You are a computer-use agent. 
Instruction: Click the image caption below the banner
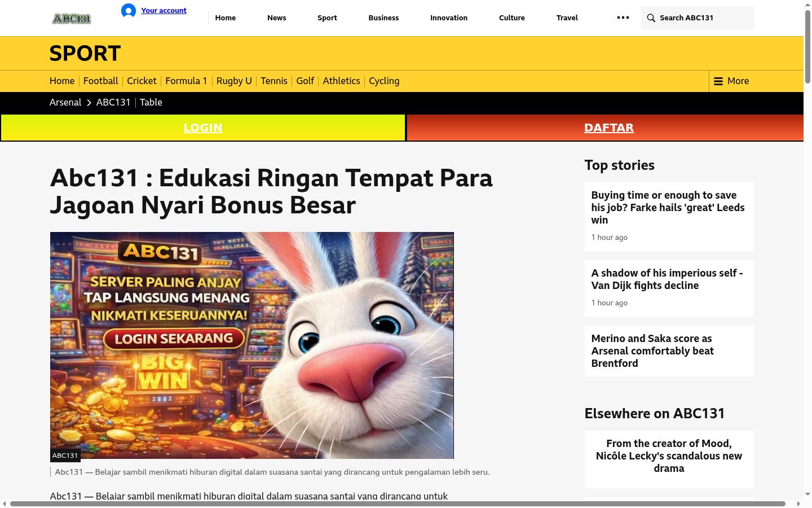point(272,472)
